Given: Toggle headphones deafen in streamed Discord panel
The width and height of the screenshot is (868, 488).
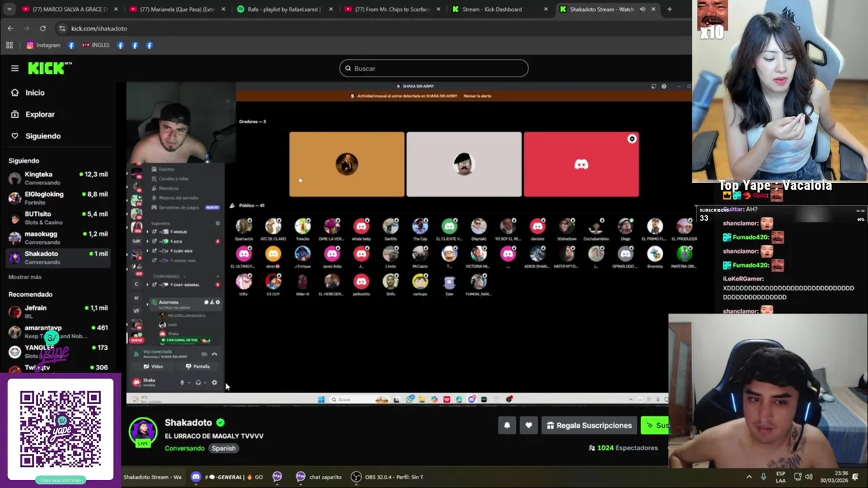Looking at the screenshot, I should [x=198, y=383].
